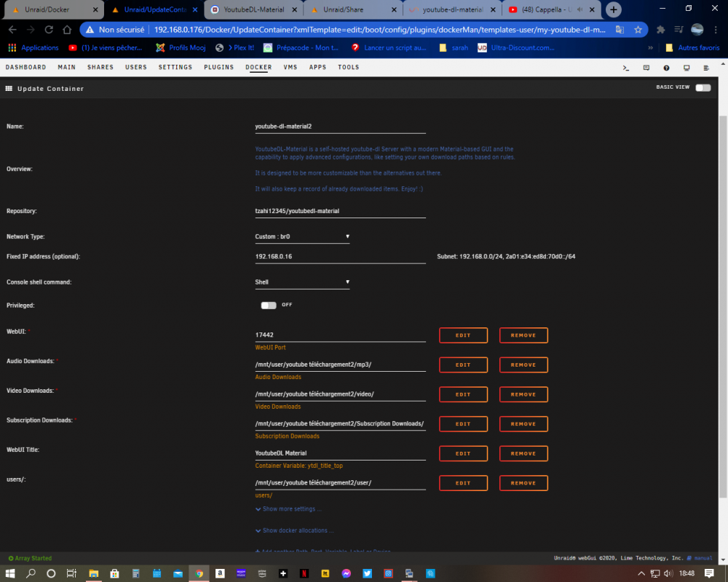This screenshot has height=582, width=728.
Task: Show hidden bookmarks with double chevron
Action: coord(650,48)
